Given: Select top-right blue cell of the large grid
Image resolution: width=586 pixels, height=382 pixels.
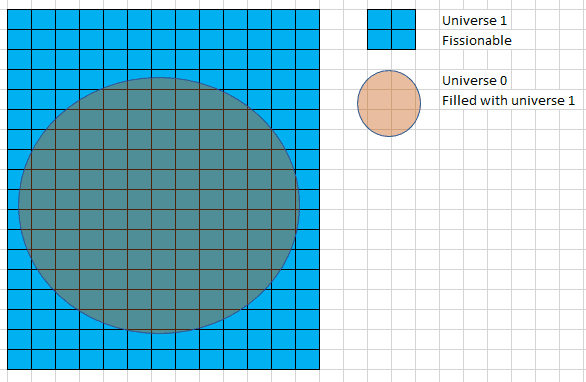Looking at the screenshot, I should pos(308,19).
